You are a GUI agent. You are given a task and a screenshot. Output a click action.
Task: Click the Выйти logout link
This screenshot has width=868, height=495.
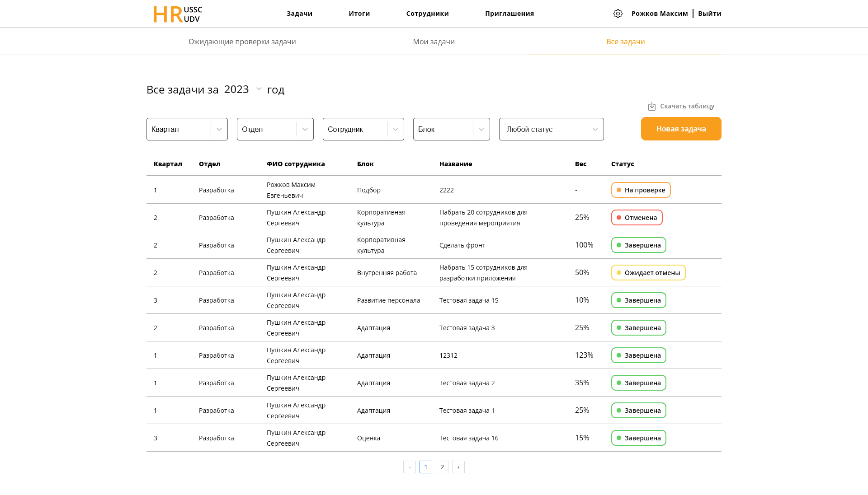709,14
